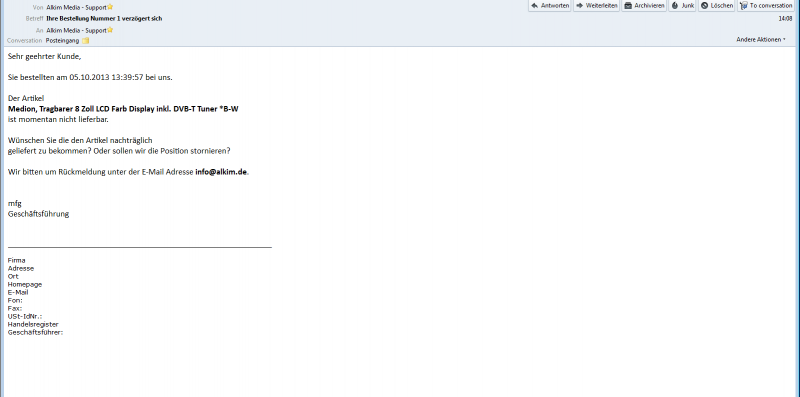Click the Firma footer line

[x=16, y=260]
